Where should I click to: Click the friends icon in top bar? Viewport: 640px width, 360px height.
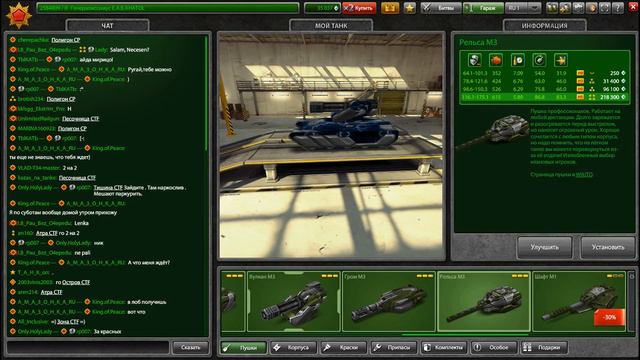click(552, 8)
